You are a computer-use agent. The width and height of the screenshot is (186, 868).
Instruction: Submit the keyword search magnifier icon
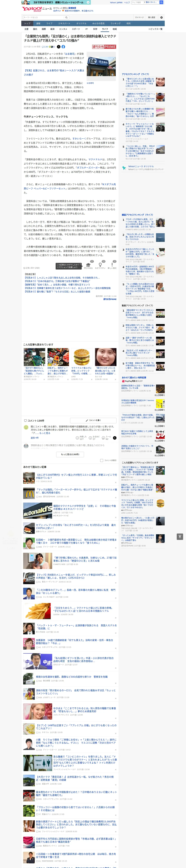[x=66, y=18]
